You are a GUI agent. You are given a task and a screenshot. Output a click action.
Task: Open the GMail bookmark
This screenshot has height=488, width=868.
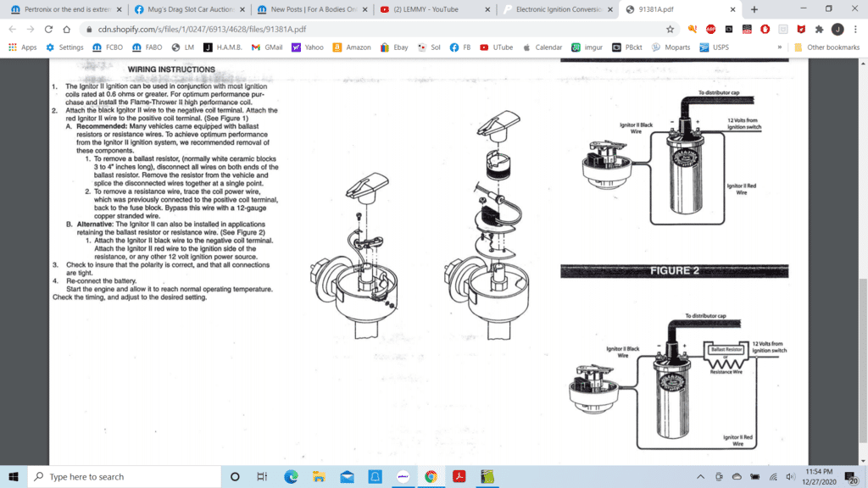click(x=267, y=47)
